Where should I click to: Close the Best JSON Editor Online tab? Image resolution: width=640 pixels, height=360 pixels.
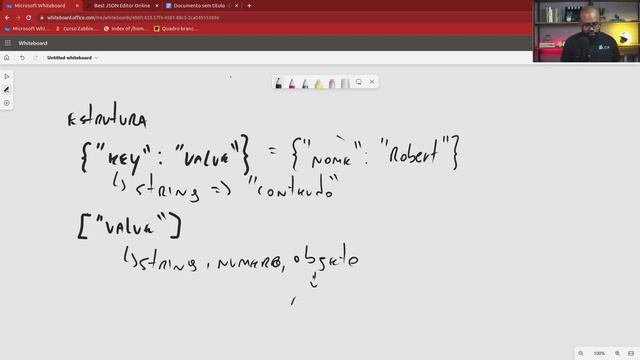157,6
